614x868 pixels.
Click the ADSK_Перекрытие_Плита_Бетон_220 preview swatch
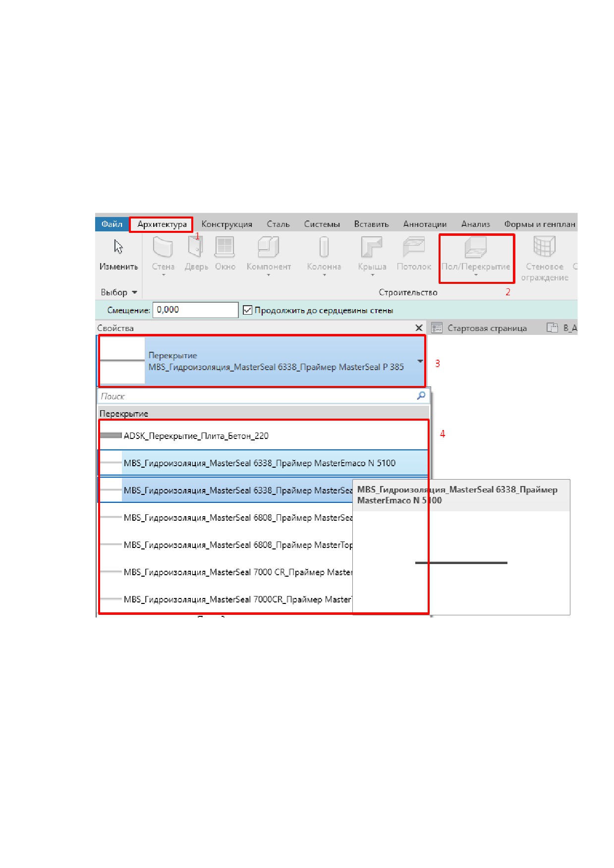tap(111, 435)
